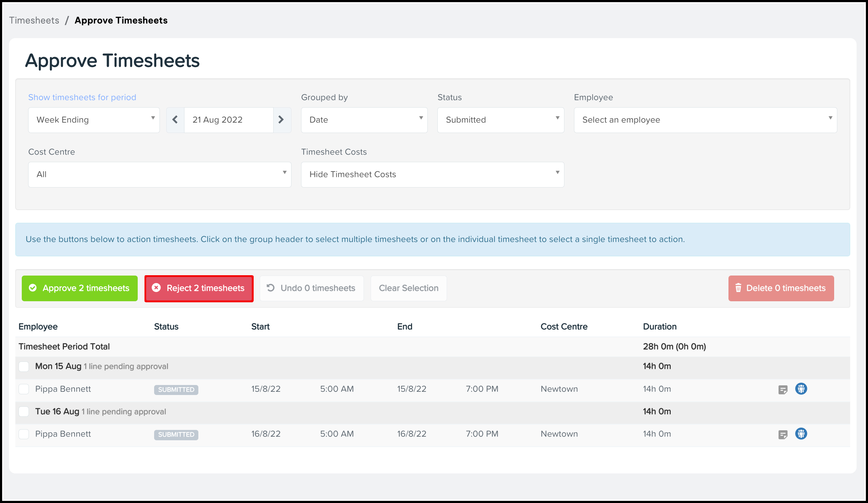Click the next week arrow icon

pyautogui.click(x=281, y=120)
